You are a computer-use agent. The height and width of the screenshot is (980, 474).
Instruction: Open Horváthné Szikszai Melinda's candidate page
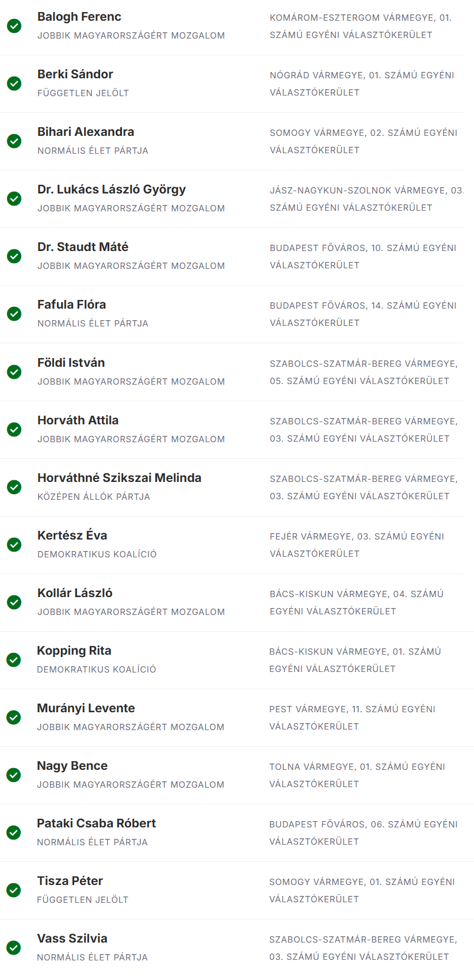click(x=119, y=478)
